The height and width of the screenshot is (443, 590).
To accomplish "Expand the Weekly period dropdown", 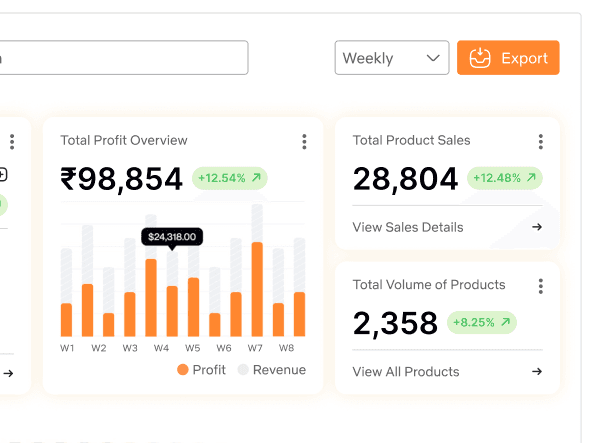I will [x=392, y=58].
